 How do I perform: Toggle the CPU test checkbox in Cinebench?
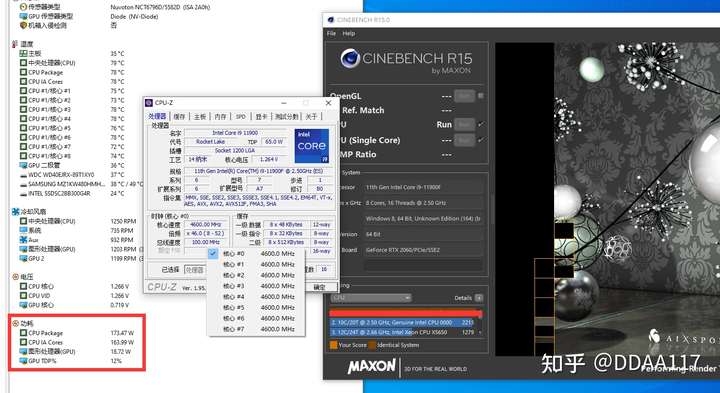point(480,124)
